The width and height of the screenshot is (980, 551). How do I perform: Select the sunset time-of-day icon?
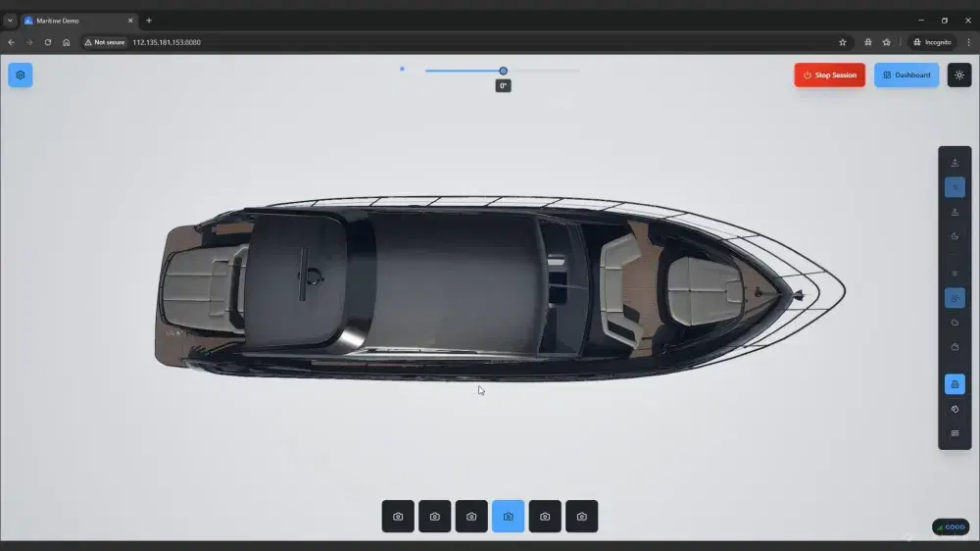pos(955,212)
